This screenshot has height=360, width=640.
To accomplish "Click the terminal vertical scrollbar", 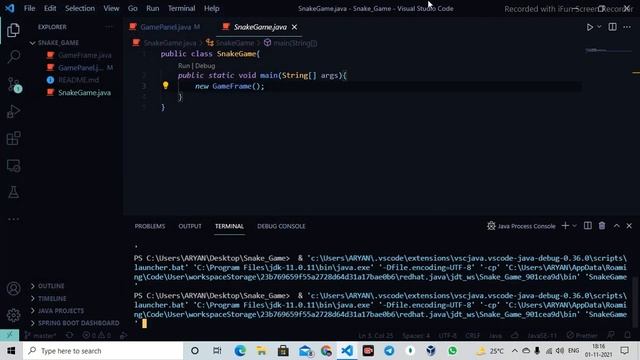I will [x=635, y=302].
